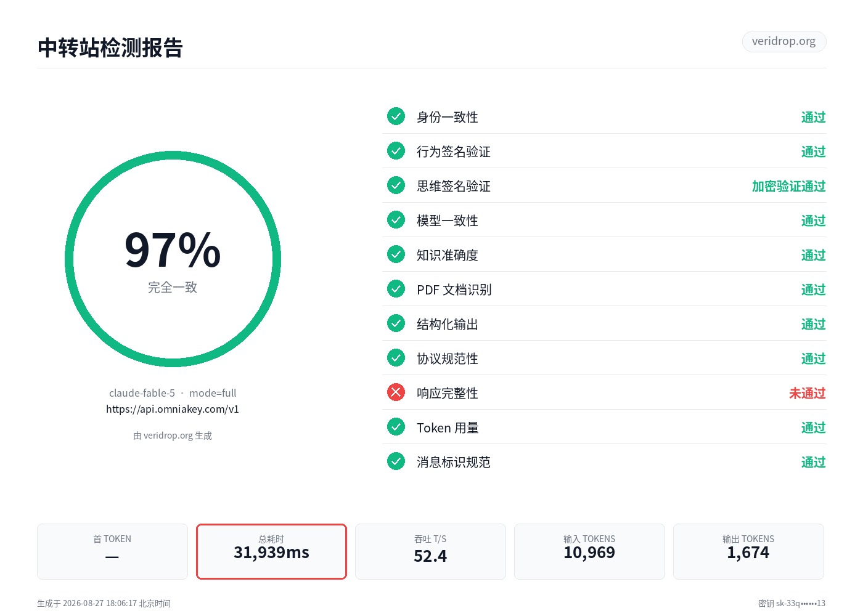Click the 未通过 status label

(x=808, y=393)
